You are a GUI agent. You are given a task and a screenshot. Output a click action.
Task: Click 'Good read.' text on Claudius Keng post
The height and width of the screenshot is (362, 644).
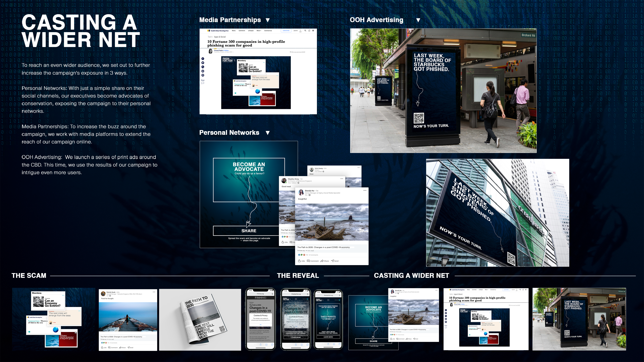[x=286, y=187]
